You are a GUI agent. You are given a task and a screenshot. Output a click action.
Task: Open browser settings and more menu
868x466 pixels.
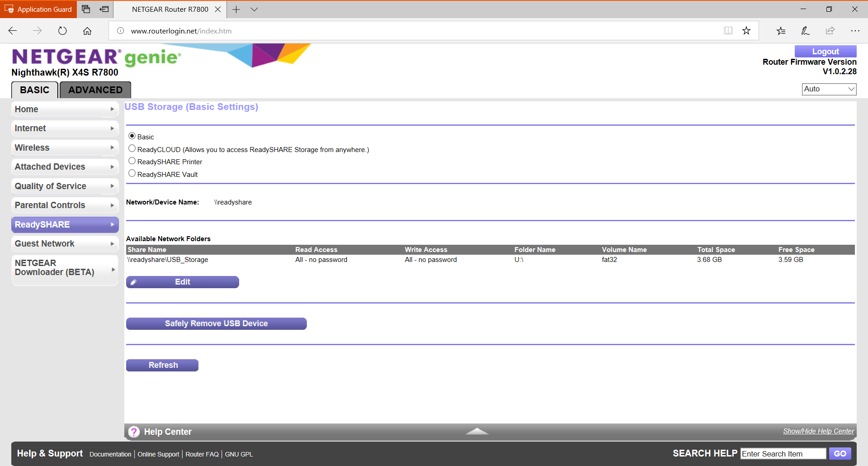click(855, 31)
